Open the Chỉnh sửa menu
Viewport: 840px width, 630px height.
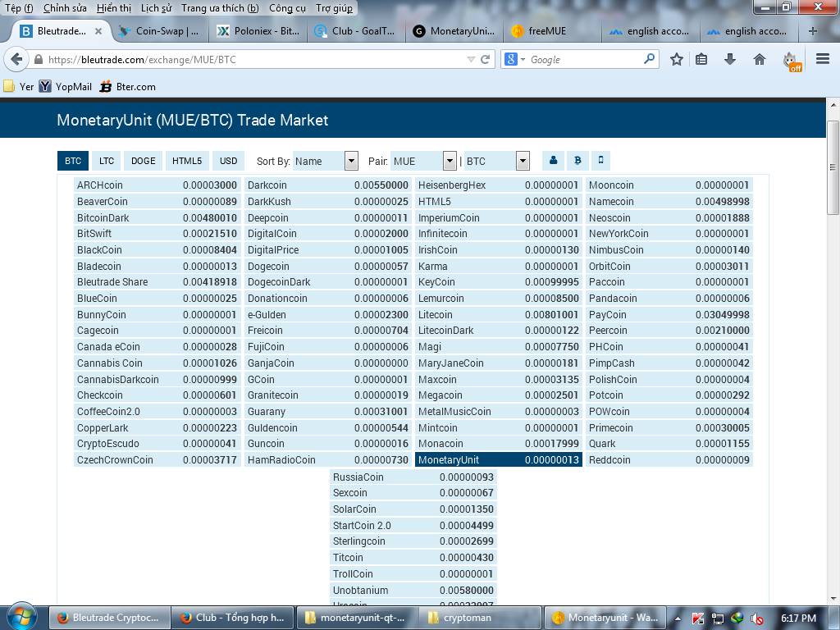[65, 8]
